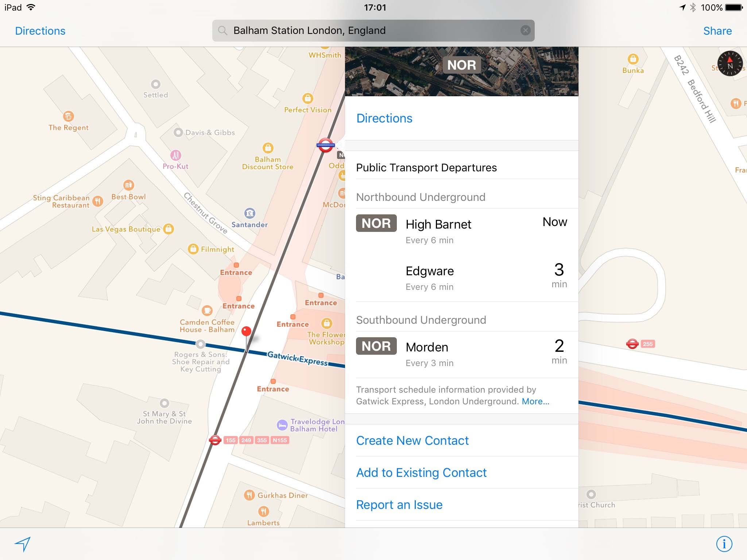
Task: Tap the Gurkhas Diner icon
Action: (x=249, y=495)
